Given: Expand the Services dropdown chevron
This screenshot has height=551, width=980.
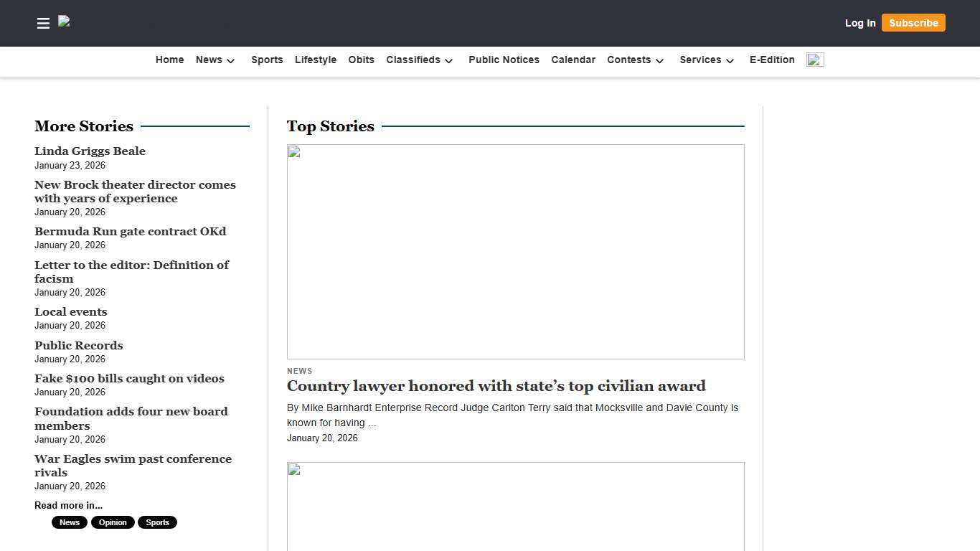Looking at the screenshot, I should (x=730, y=61).
